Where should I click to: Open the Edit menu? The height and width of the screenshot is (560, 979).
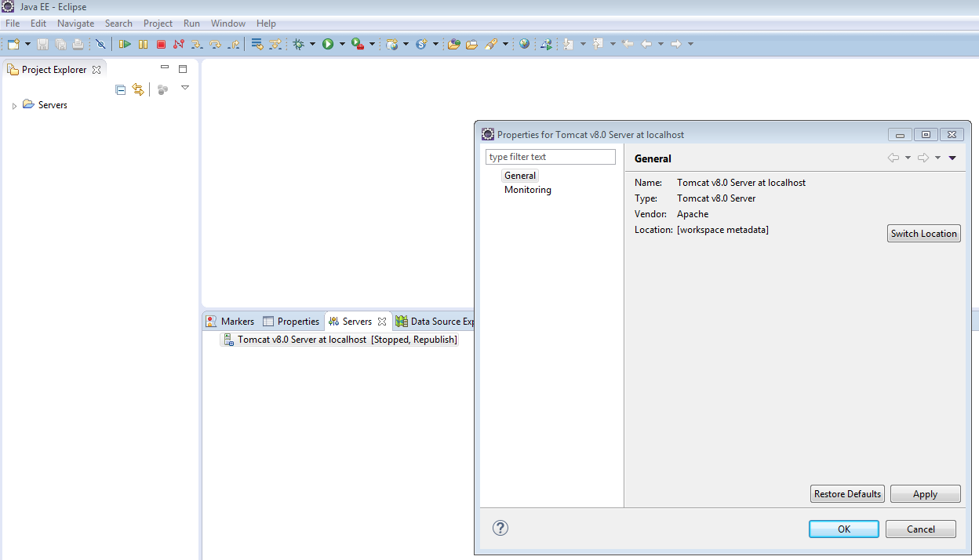click(x=38, y=24)
